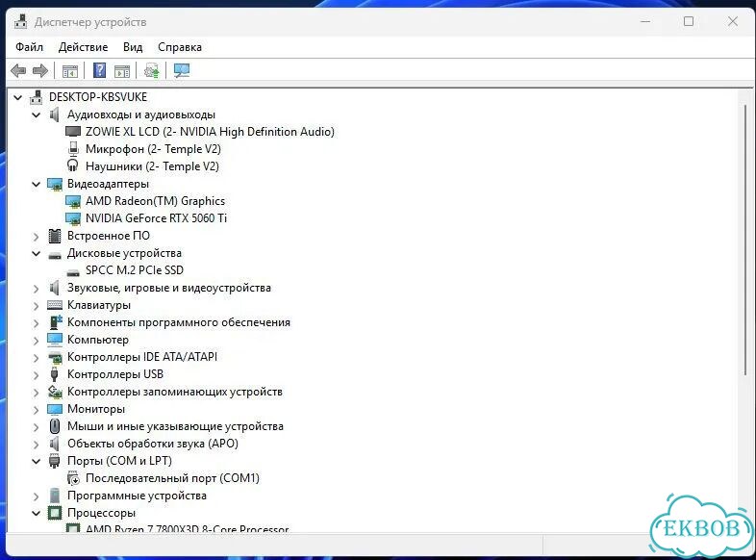Select Компоненты программного обеспечения label

tap(179, 322)
